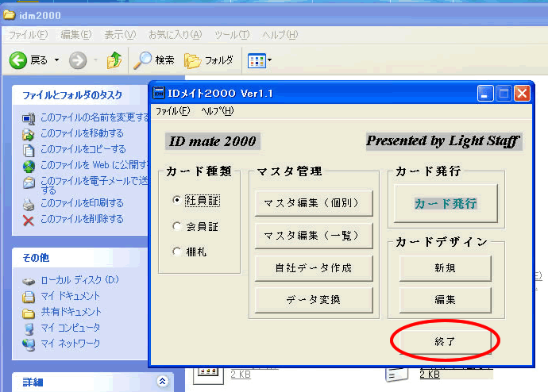Screen dimensions: 548x392
Task: Click the rename file icon in the task pane
Action: pyautogui.click(x=29, y=119)
